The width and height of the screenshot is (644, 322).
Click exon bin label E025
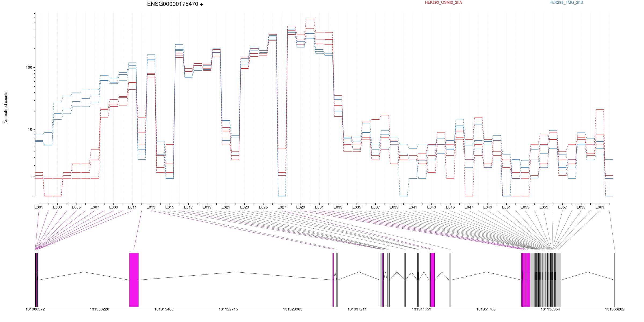(x=263, y=207)
